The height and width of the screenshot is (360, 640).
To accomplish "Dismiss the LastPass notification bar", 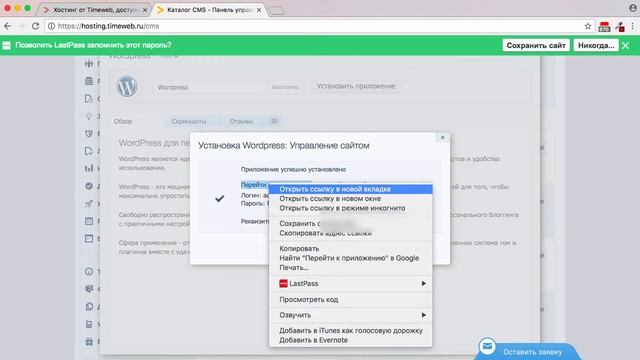I will pos(626,46).
